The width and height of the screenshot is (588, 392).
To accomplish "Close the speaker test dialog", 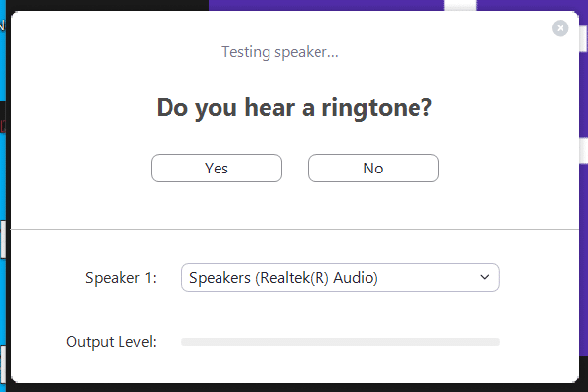I will point(561,28).
